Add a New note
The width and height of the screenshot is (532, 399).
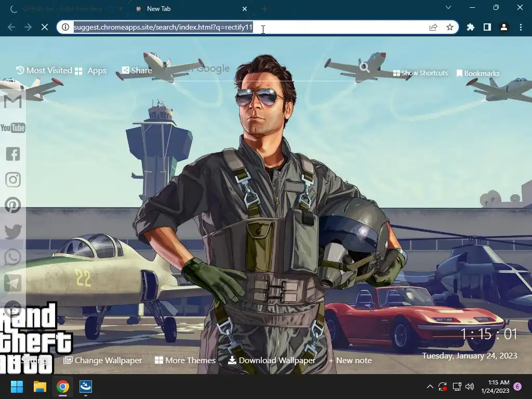pos(350,361)
